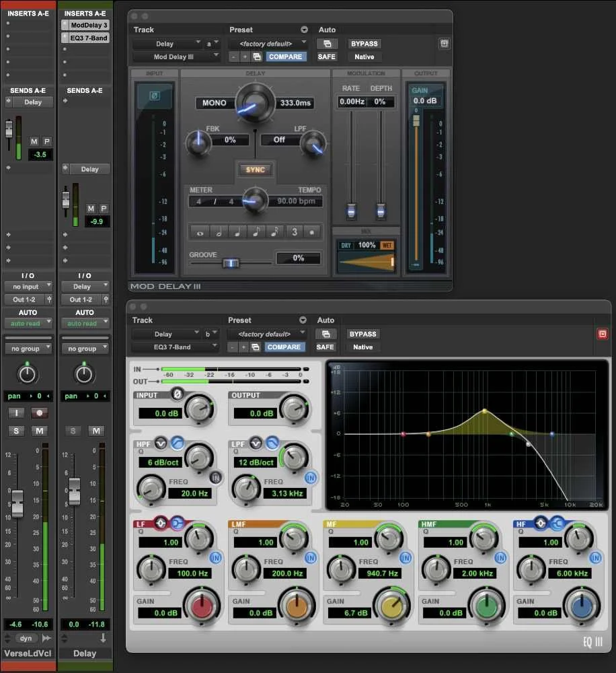Select quarter note duration in Mod Delay
The height and width of the screenshot is (673, 616).
tap(237, 232)
